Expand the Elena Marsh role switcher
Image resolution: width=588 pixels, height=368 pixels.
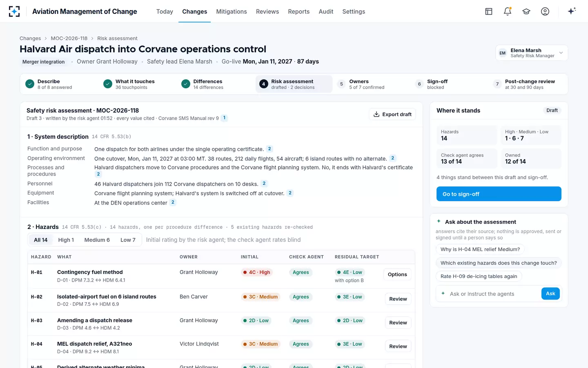click(x=532, y=53)
